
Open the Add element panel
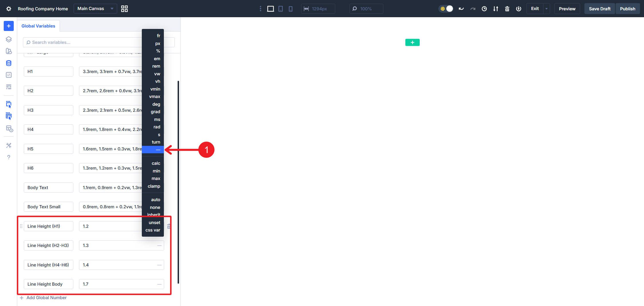(8, 26)
